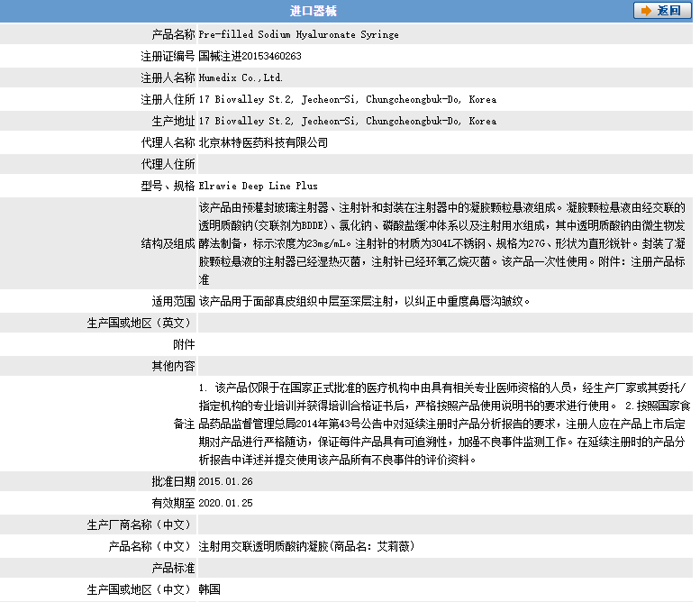Viewport: 700px width, 602px height.
Task: Click the country value 韩国
Action: coord(209,589)
